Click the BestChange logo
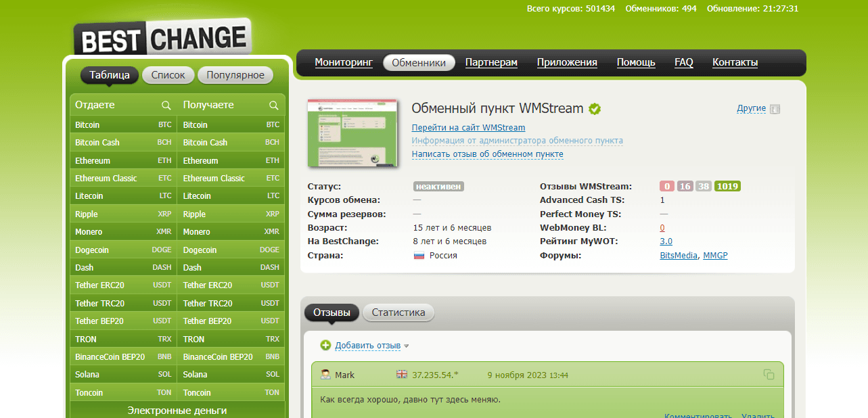The height and width of the screenshot is (418, 868). (x=162, y=37)
